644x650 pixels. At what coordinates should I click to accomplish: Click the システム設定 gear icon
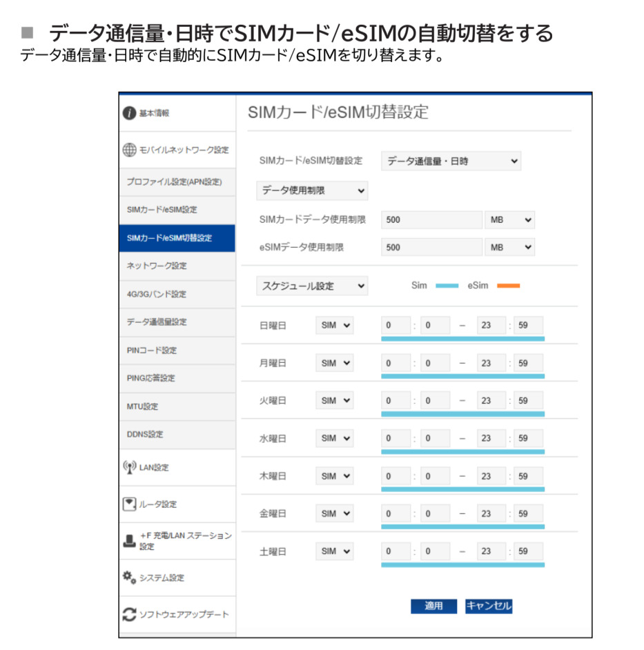tap(129, 577)
